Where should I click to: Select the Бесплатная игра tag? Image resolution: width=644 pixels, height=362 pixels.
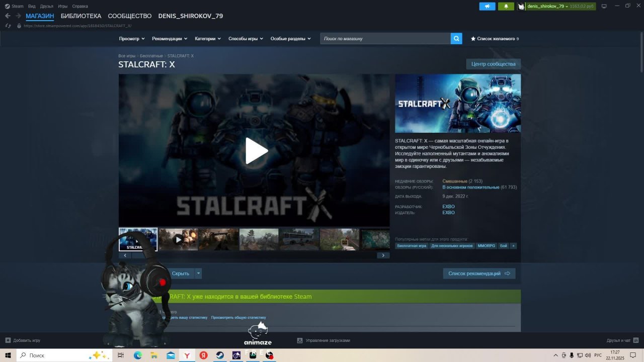pyautogui.click(x=412, y=246)
